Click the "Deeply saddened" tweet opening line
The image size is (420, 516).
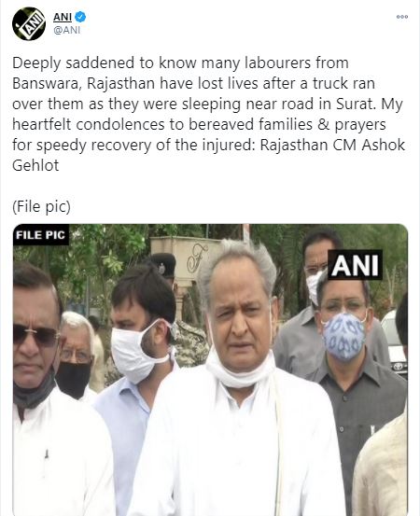[x=180, y=63]
